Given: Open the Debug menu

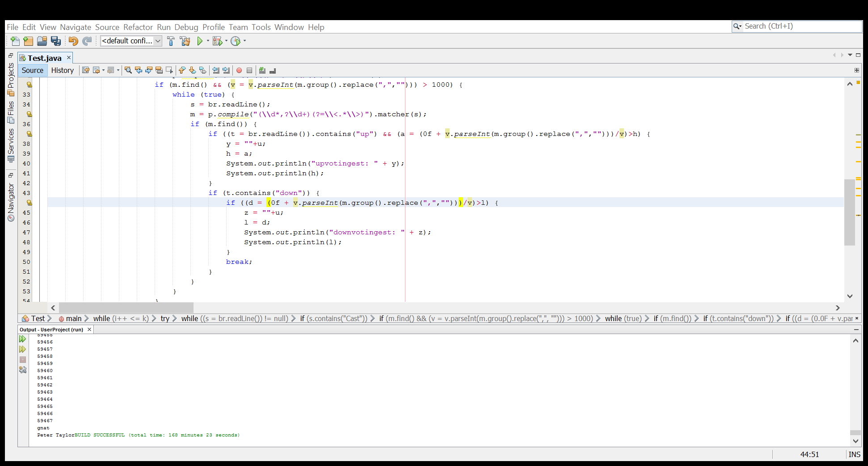Looking at the screenshot, I should point(186,27).
